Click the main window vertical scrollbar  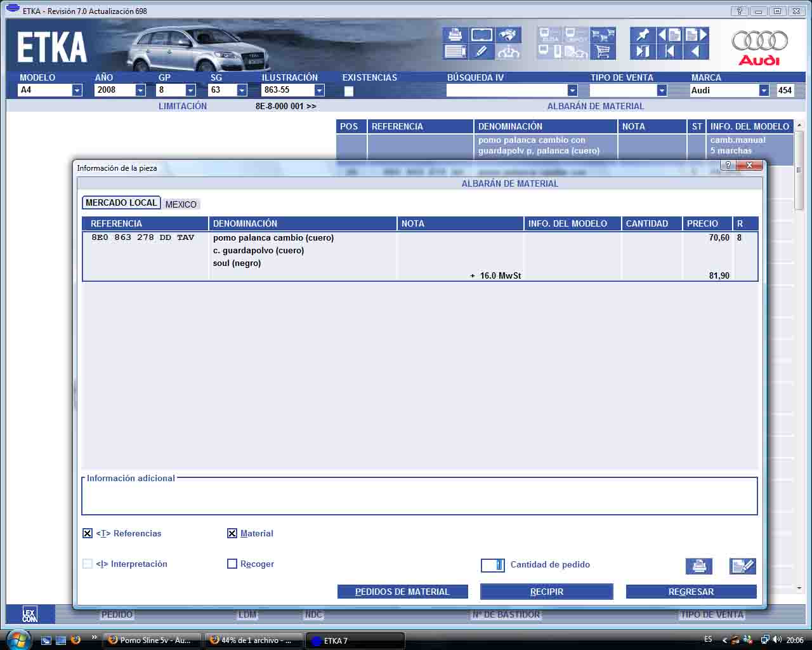pos(799,355)
